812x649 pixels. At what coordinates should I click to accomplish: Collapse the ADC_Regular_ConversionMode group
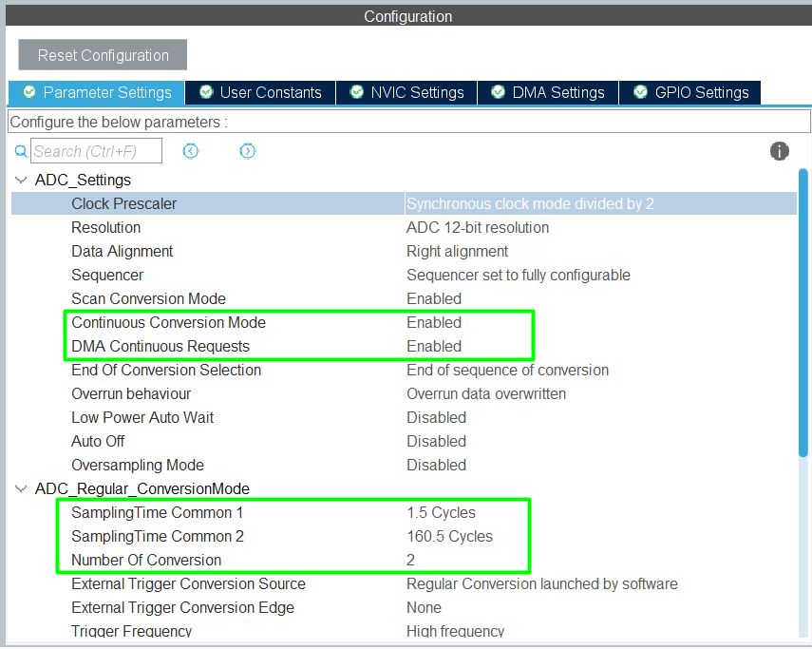click(x=21, y=488)
